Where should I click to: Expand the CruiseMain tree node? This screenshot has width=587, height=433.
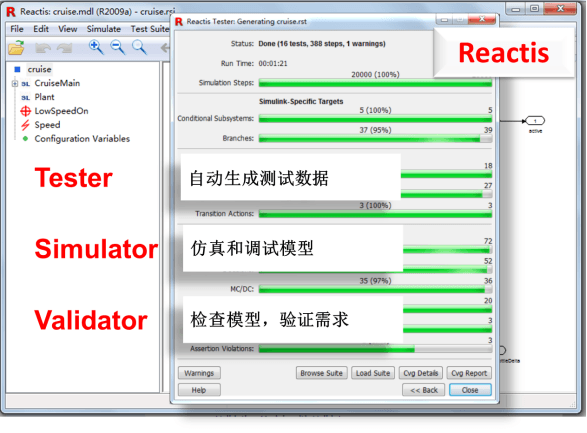pyautogui.click(x=15, y=83)
